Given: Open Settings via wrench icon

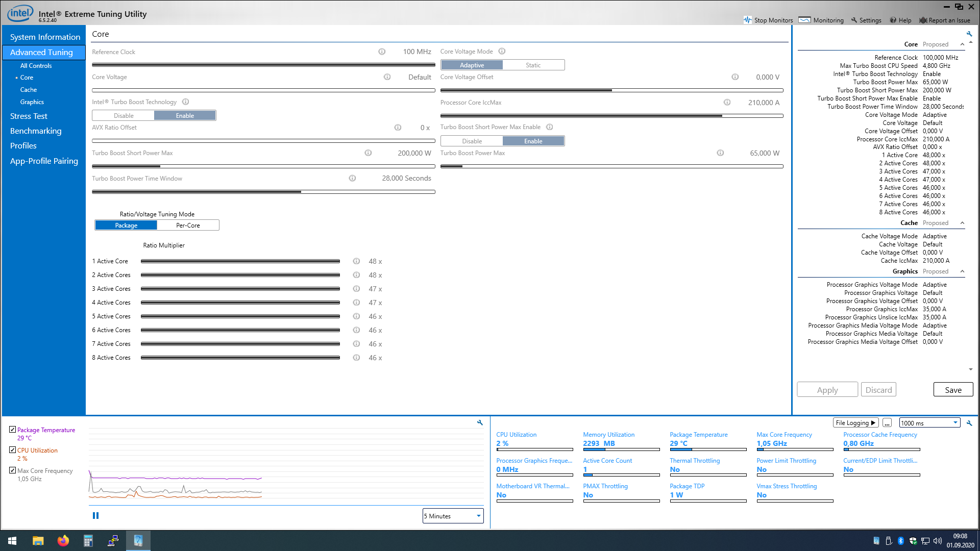Looking at the screenshot, I should click(854, 20).
